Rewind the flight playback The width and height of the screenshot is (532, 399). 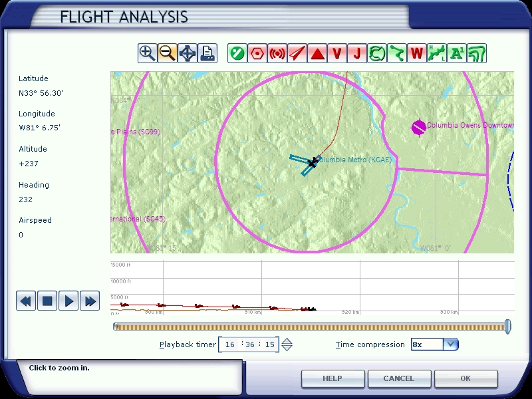pos(26,301)
